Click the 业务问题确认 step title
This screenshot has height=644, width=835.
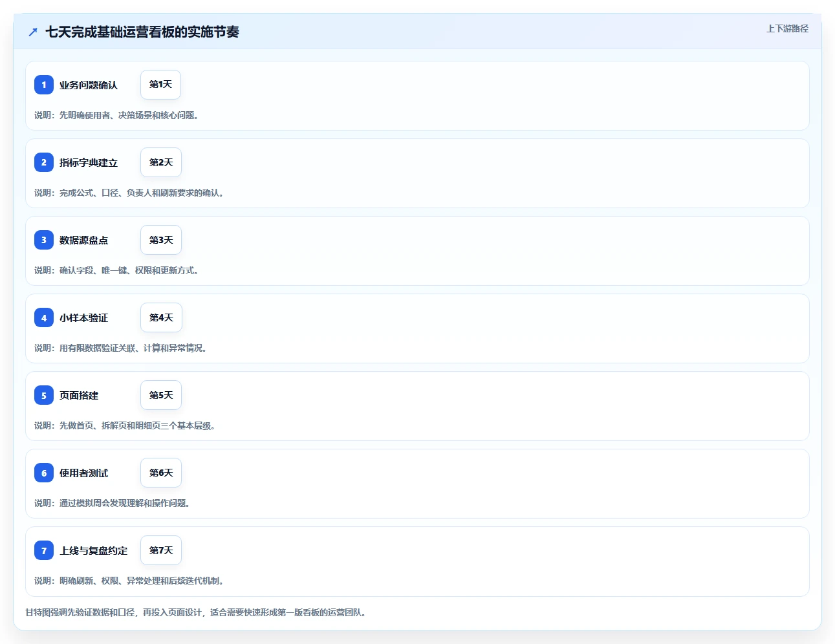click(89, 85)
